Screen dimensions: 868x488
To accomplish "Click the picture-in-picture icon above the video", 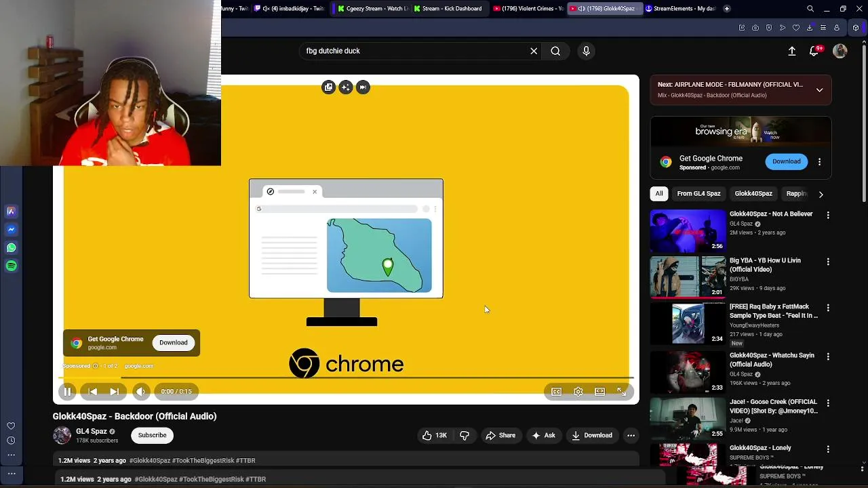I will coord(329,87).
